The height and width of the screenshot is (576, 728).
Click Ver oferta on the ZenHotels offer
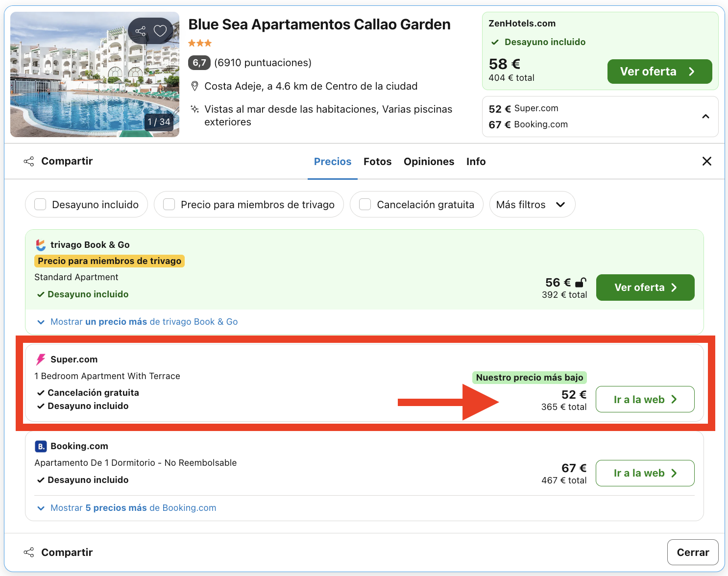pos(659,72)
